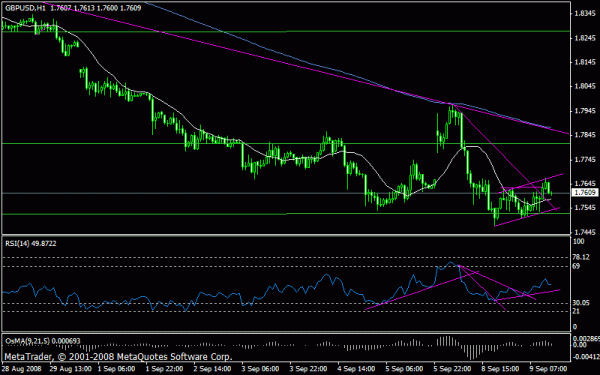Click the 1.8345 price axis label

tap(585, 14)
